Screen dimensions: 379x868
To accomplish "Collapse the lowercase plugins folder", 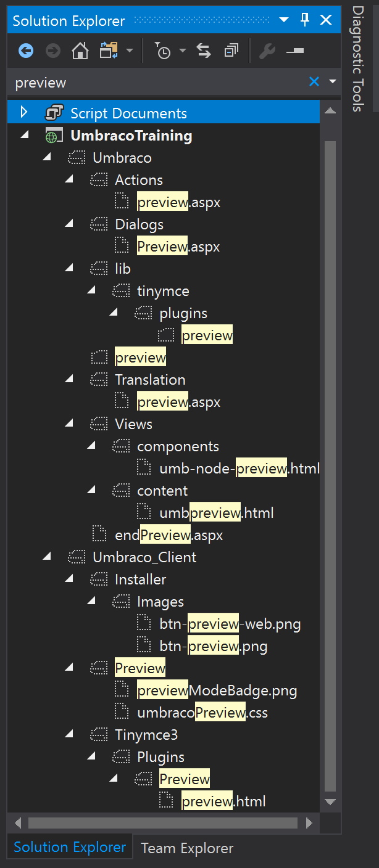I will (114, 313).
